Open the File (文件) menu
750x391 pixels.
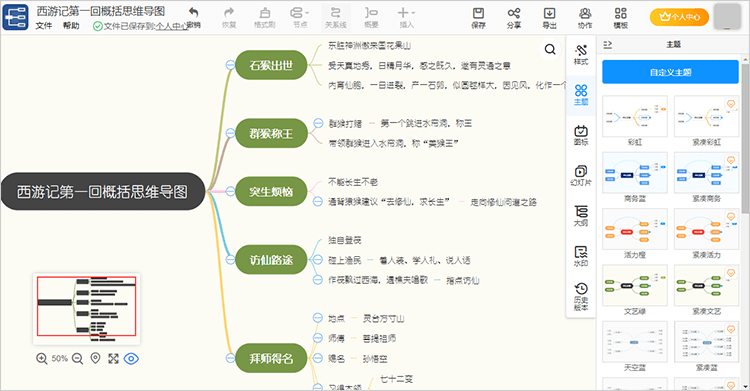(44, 25)
